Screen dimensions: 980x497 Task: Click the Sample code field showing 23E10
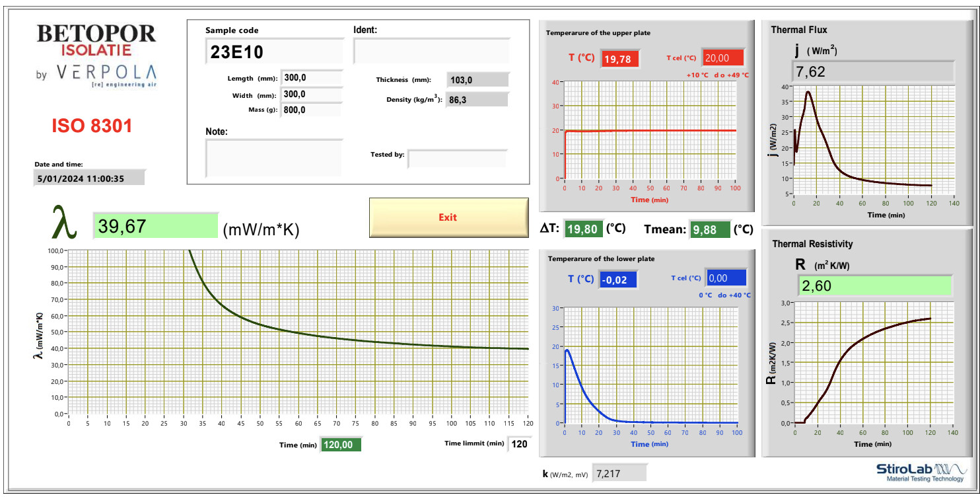click(274, 52)
